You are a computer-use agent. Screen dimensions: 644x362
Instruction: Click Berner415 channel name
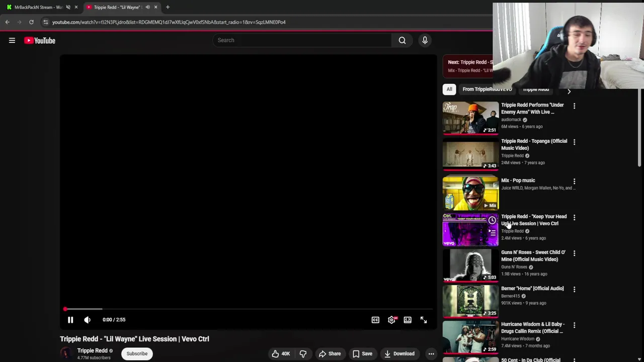click(x=511, y=296)
